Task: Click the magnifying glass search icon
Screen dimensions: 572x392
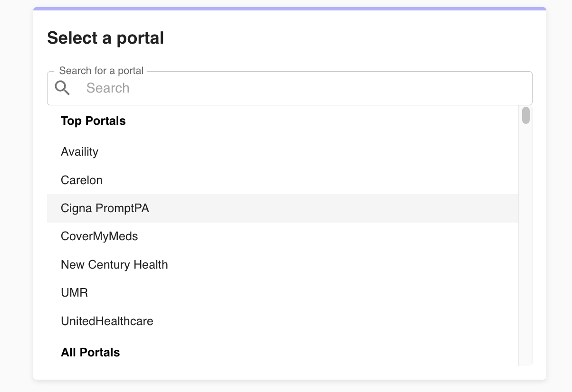Action: [x=62, y=88]
